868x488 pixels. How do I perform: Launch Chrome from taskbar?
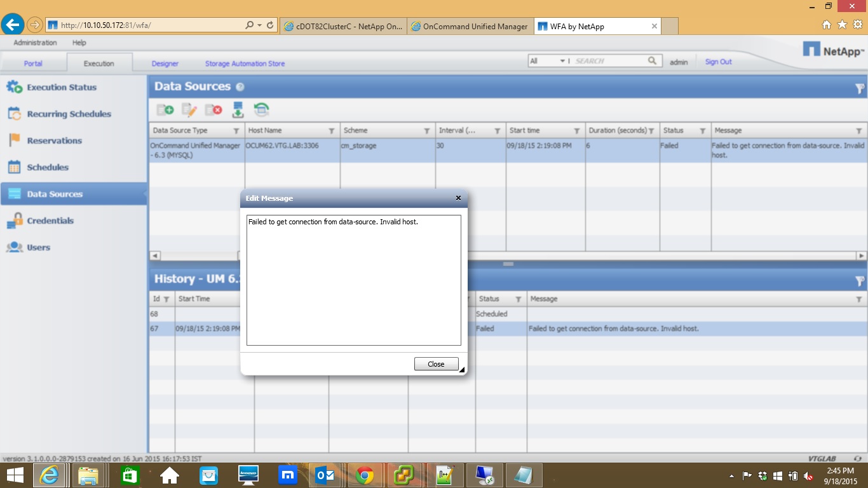click(x=364, y=475)
